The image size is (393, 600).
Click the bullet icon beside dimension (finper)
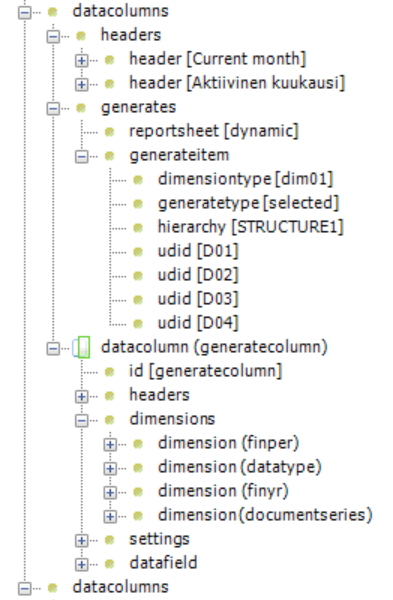coord(138,444)
